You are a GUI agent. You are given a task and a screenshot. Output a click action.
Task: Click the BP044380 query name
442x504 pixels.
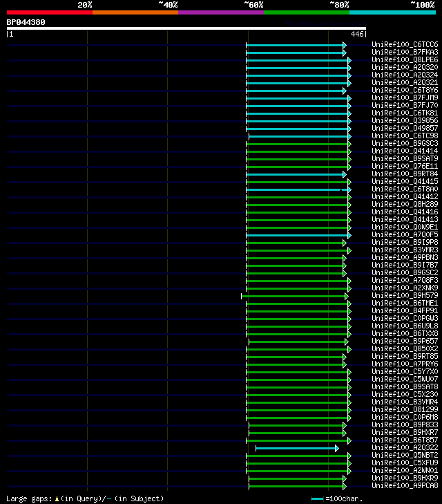pyautogui.click(x=26, y=22)
